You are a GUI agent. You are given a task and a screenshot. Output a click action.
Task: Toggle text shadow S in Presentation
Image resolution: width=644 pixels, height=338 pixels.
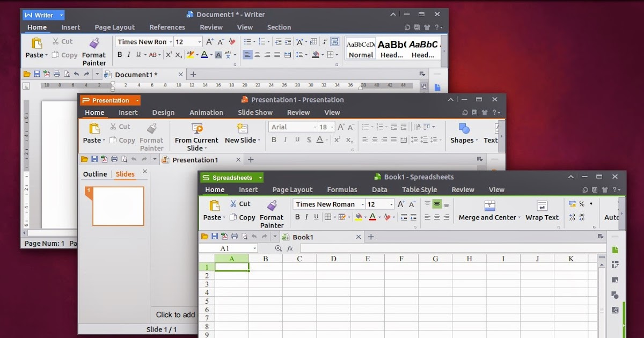coord(309,140)
